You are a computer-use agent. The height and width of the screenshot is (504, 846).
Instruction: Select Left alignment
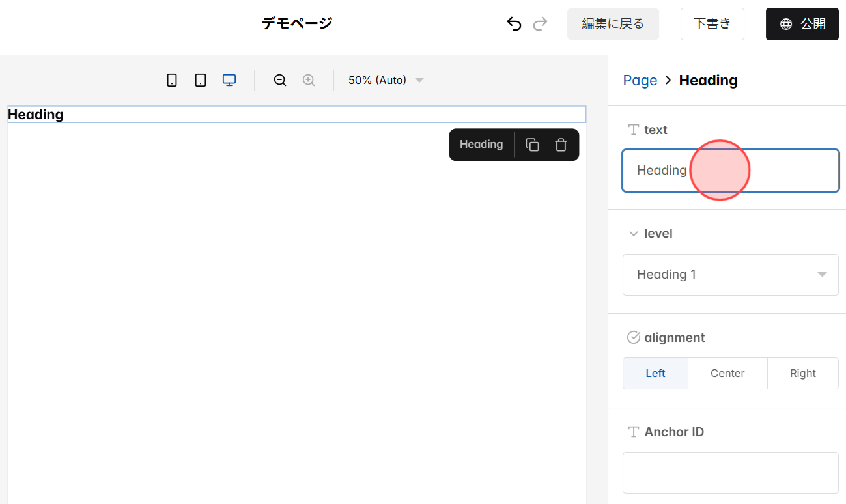(655, 373)
